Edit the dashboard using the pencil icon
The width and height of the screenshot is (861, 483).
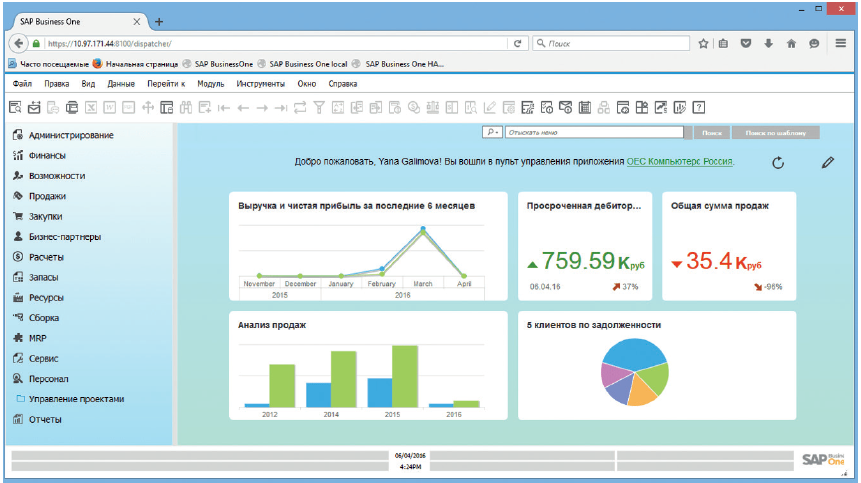click(828, 162)
